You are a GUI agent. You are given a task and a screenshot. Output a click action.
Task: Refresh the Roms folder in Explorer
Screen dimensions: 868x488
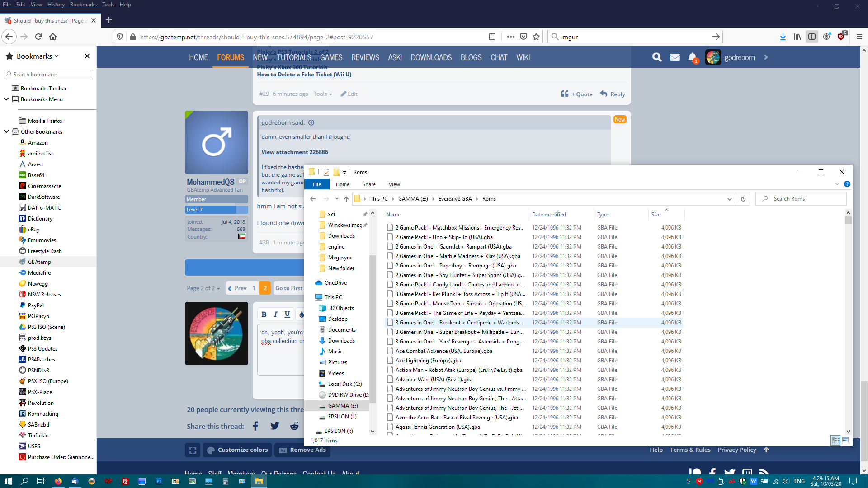click(x=743, y=199)
